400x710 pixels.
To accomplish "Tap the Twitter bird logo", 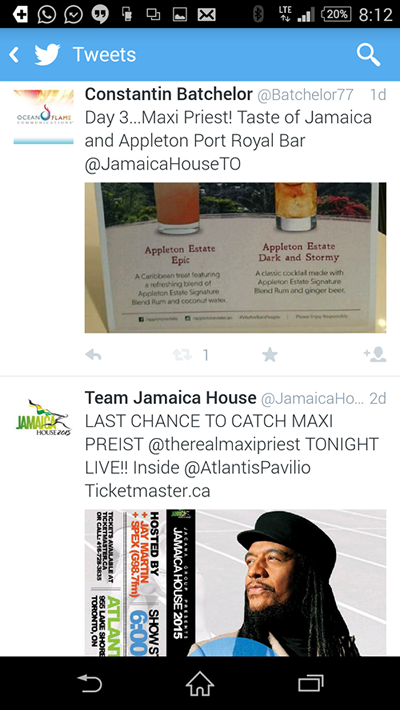I will coord(48,54).
